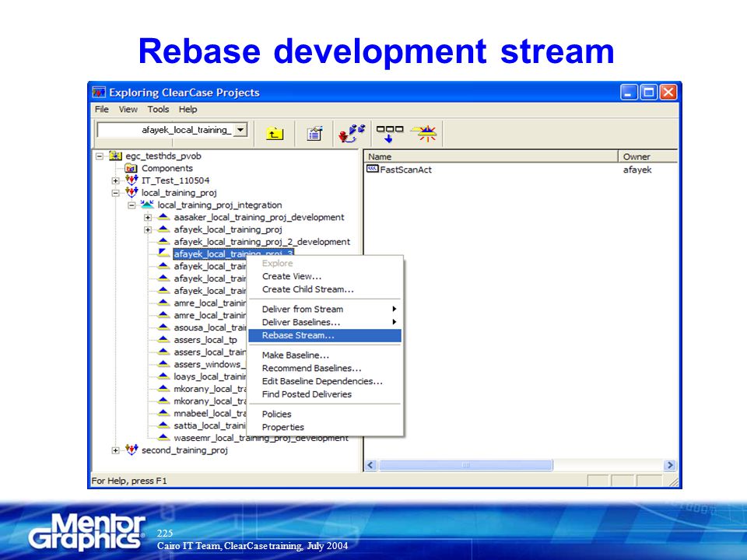Collapse the local_training_proj_integration node
This screenshot has height=560, width=747.
pyautogui.click(x=132, y=205)
